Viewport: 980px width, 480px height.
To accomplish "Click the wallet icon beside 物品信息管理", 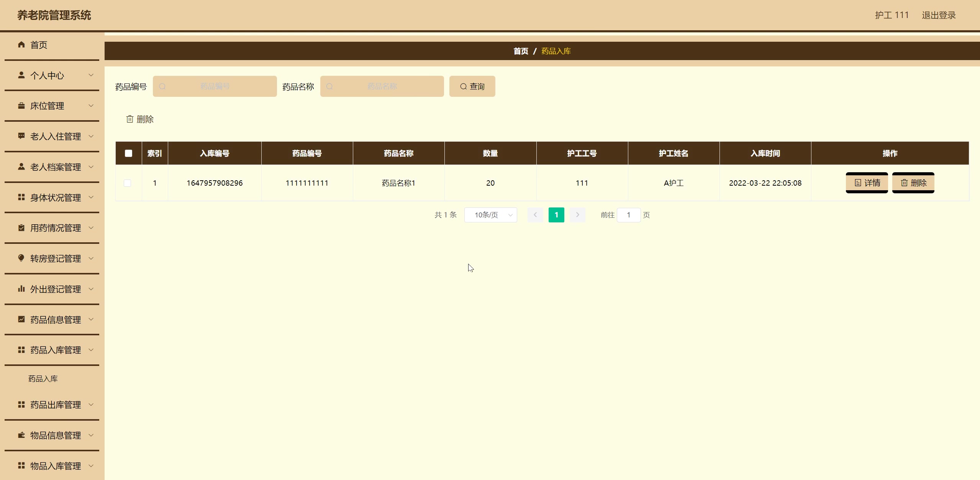I will coord(21,435).
